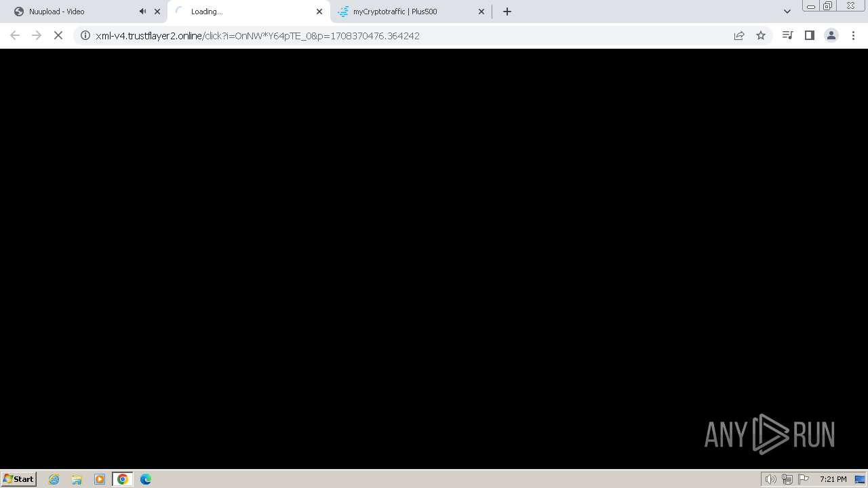Toggle the browser side panel
Image resolution: width=868 pixels, height=488 pixels.
[809, 35]
